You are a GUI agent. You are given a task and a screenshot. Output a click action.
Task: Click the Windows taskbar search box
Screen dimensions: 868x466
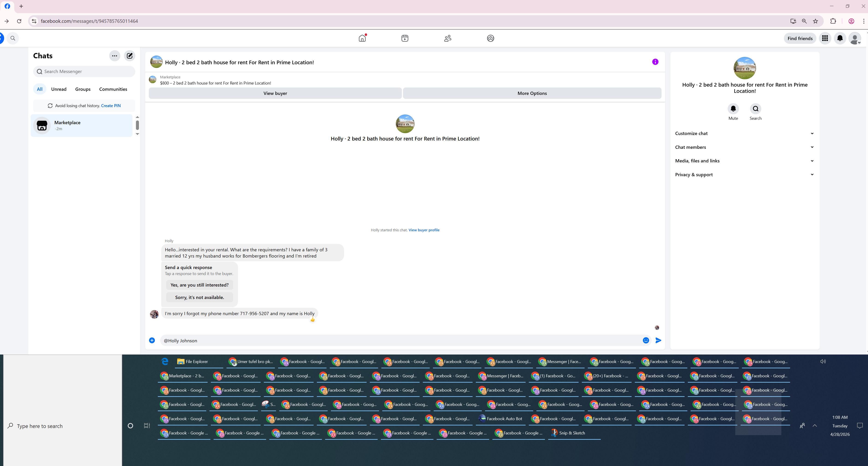[x=63, y=426]
